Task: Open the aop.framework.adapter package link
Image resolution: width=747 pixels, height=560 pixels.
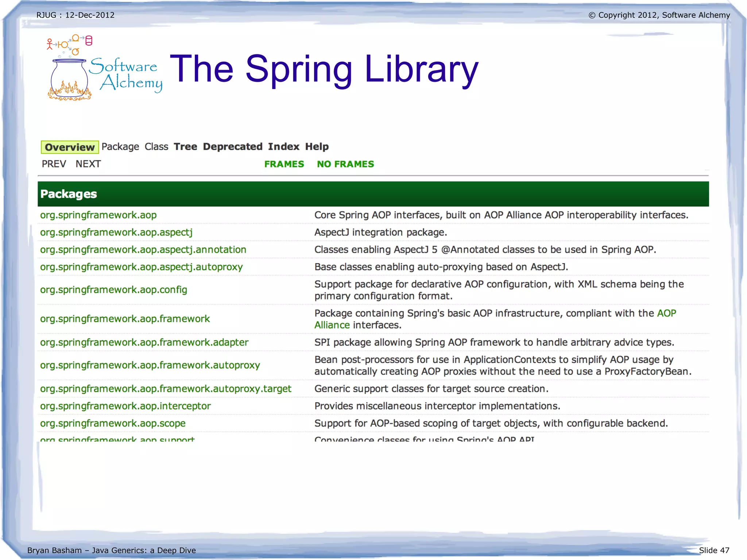Action: pyautogui.click(x=144, y=343)
